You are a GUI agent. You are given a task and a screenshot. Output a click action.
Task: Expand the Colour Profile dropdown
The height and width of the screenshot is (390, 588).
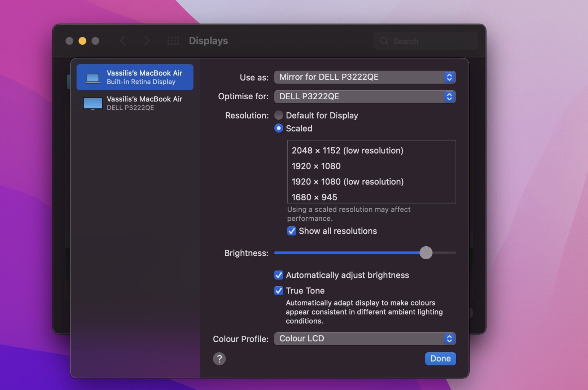365,338
